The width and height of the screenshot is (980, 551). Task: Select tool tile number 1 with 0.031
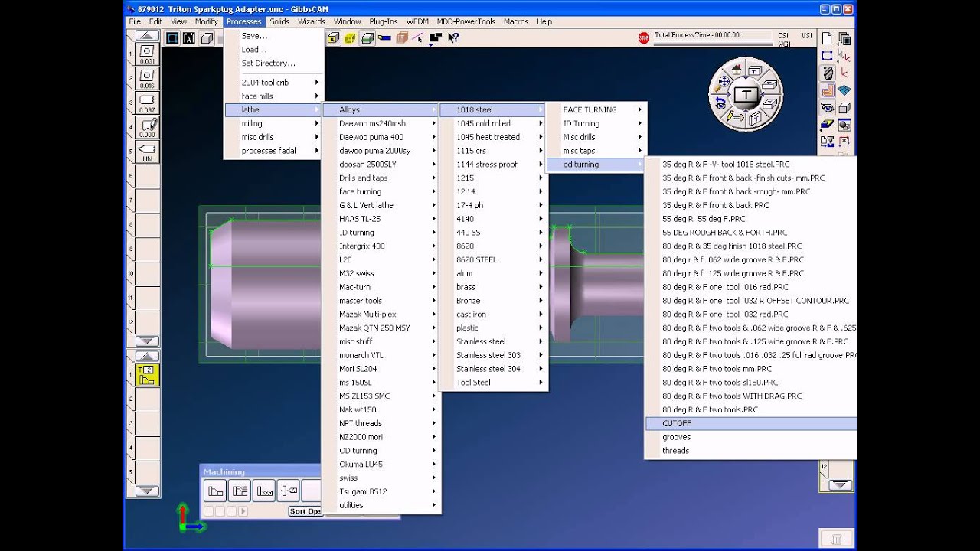pyautogui.click(x=147, y=54)
